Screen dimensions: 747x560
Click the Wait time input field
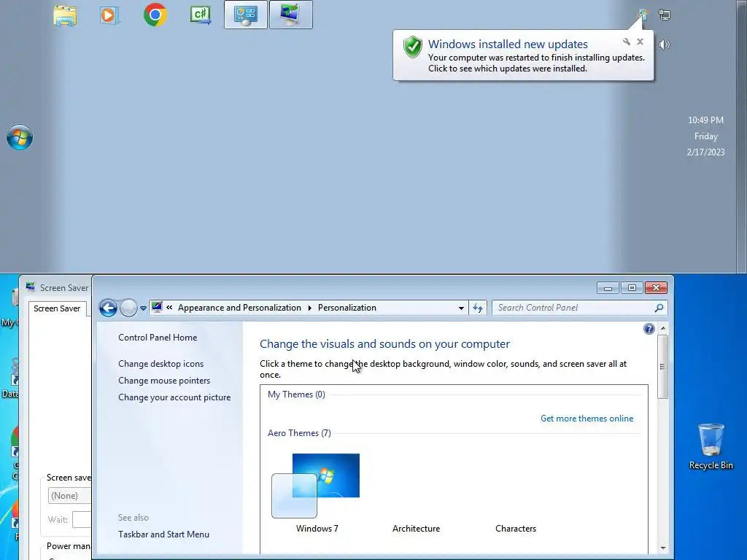[x=82, y=519]
